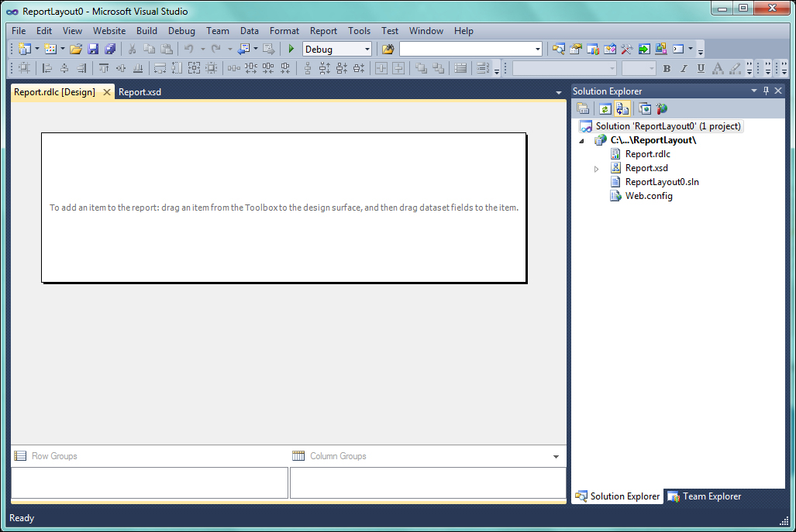Click the Row Groups pane area
This screenshot has width=796, height=532.
(x=150, y=482)
